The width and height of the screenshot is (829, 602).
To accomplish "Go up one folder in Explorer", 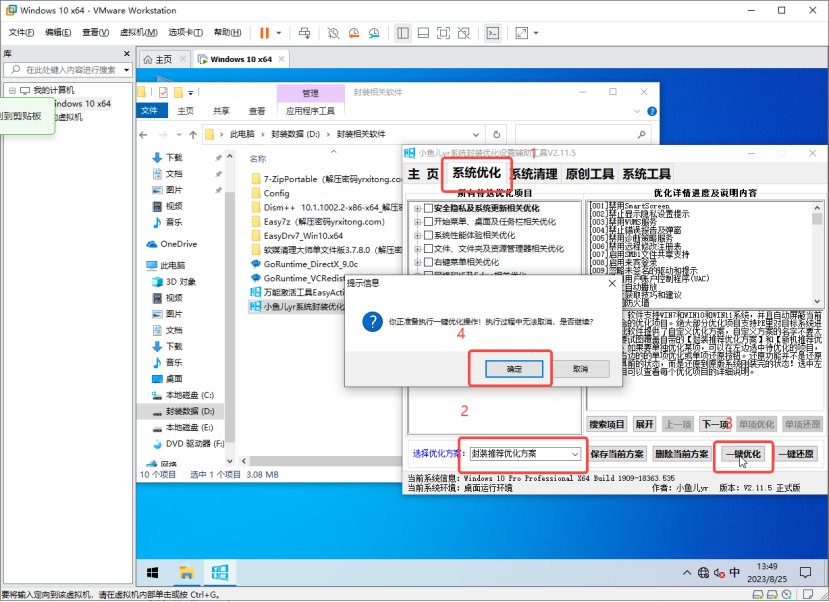I will [193, 134].
